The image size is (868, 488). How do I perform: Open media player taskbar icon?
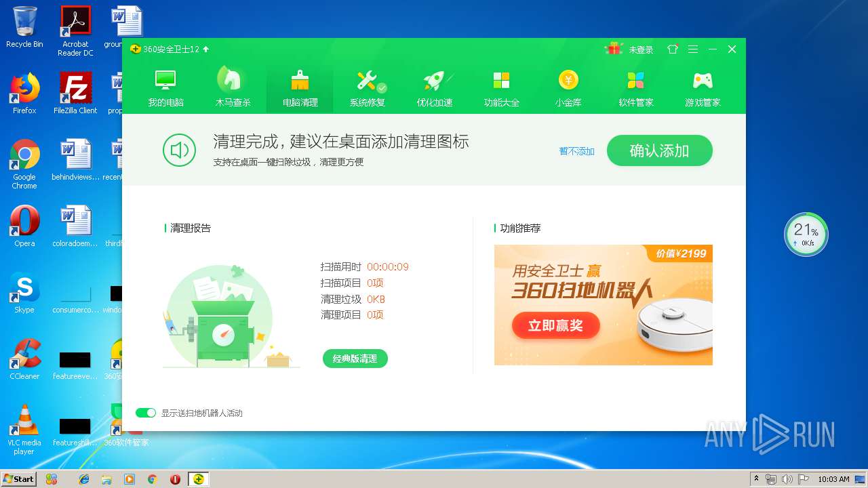(130, 479)
